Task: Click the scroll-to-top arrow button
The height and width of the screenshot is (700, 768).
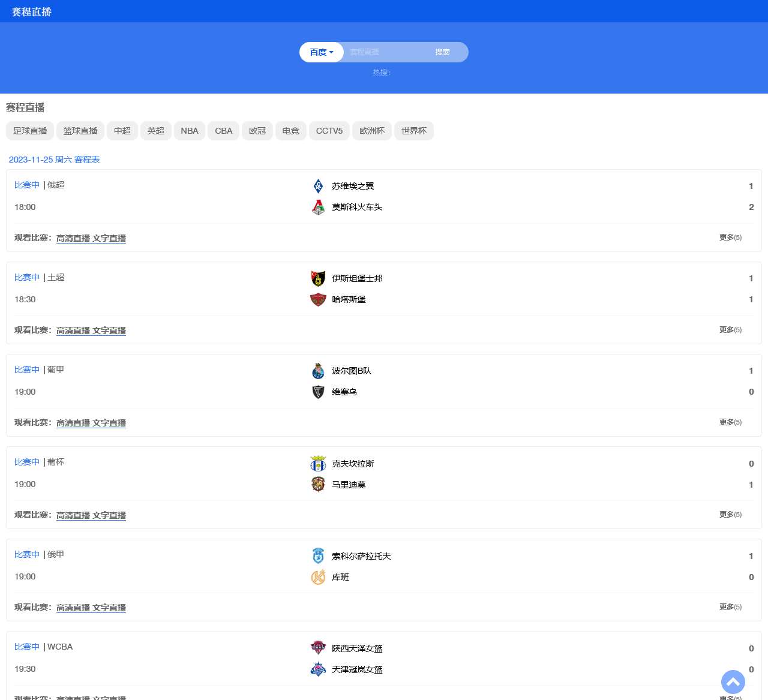Action: click(733, 682)
